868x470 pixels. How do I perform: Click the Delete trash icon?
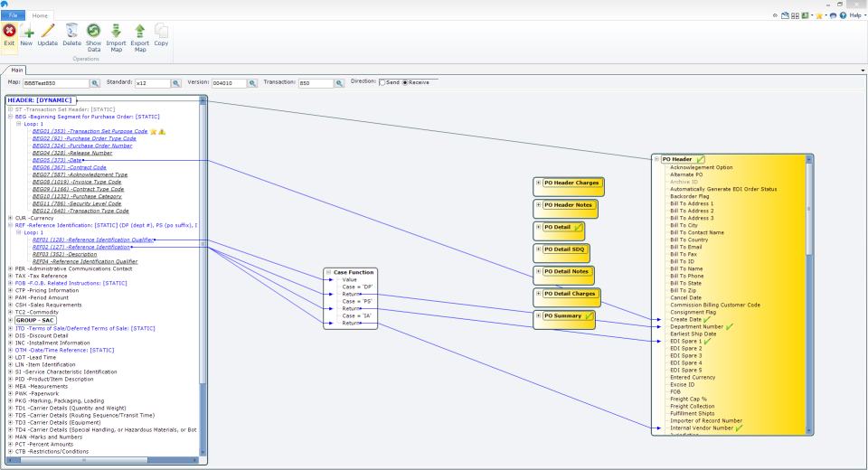71,31
